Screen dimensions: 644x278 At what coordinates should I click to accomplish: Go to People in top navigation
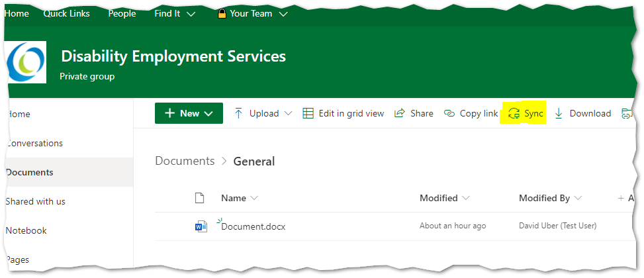[x=122, y=13]
